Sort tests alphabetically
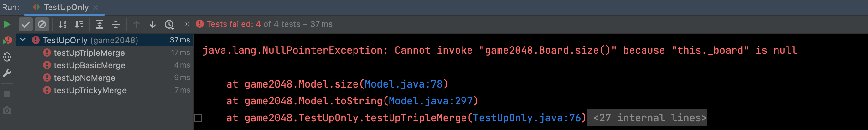This screenshot has height=130, width=868. pos(62,24)
